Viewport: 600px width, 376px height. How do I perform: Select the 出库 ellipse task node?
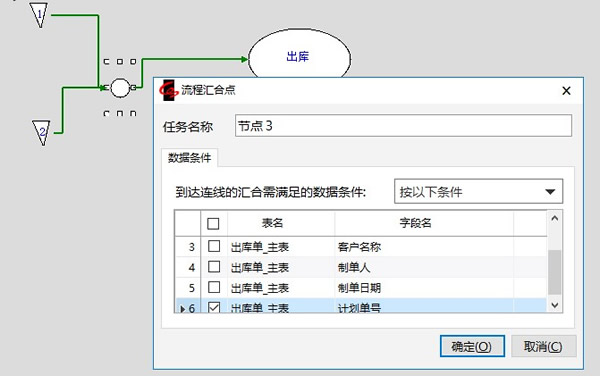pyautogui.click(x=299, y=57)
